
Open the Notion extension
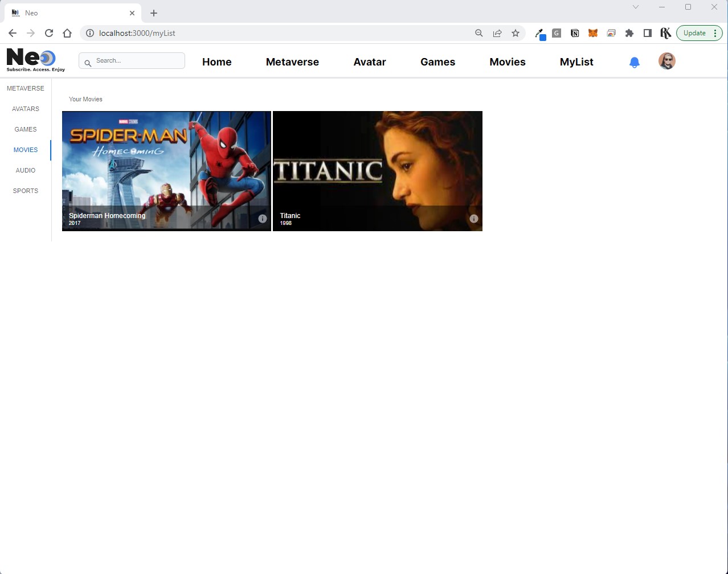pyautogui.click(x=575, y=33)
